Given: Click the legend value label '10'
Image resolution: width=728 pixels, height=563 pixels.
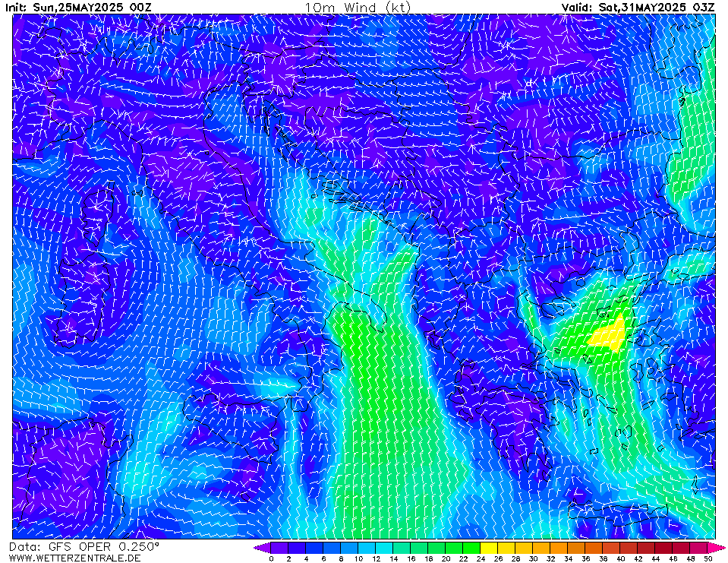Looking at the screenshot, I should [358, 558].
